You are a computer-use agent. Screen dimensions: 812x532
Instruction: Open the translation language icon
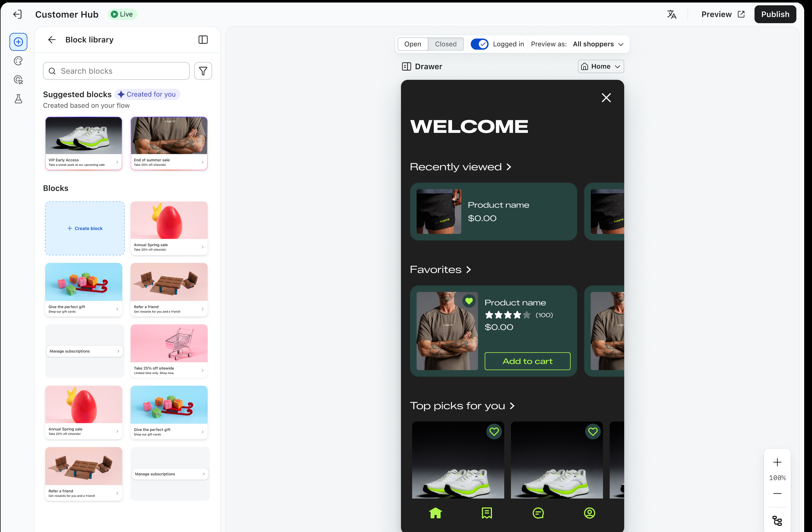click(x=671, y=14)
